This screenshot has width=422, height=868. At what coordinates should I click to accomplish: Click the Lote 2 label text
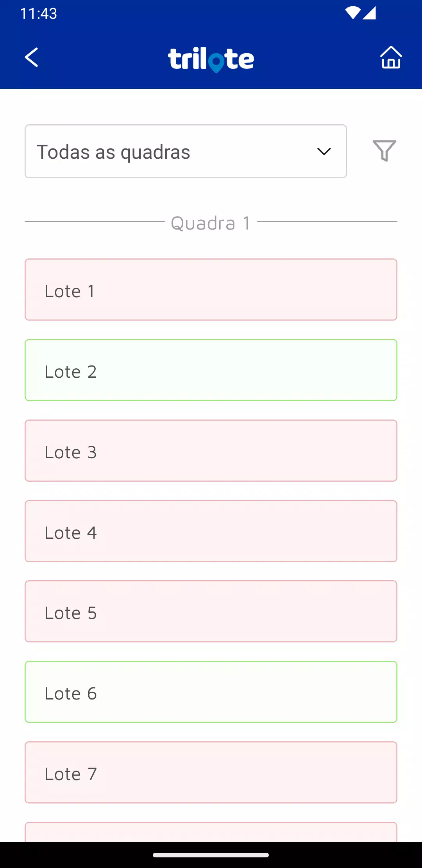tap(70, 372)
